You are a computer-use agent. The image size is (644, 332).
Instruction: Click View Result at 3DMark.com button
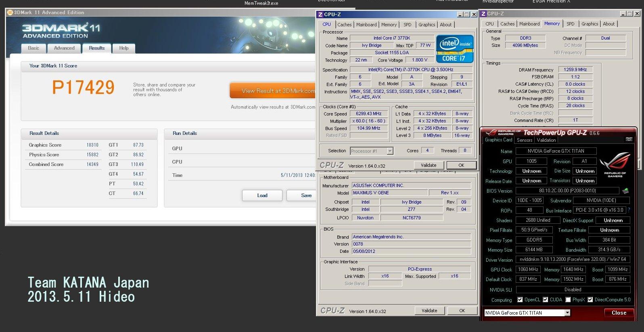click(x=273, y=91)
